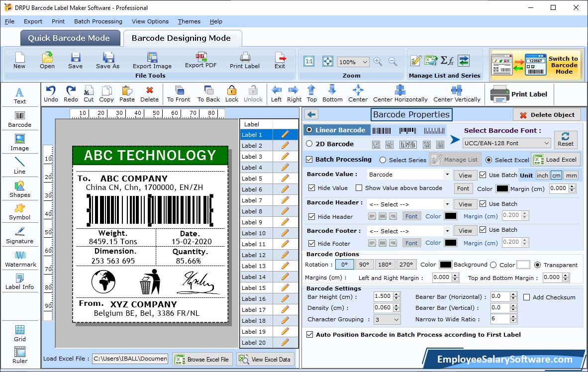Switch to Quick Barcode Mode tab

[70, 38]
